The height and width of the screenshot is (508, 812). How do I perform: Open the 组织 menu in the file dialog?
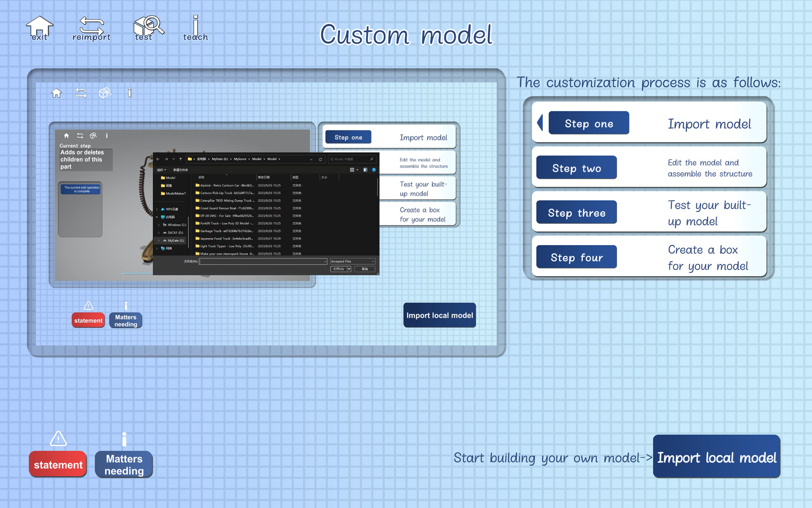point(161,170)
